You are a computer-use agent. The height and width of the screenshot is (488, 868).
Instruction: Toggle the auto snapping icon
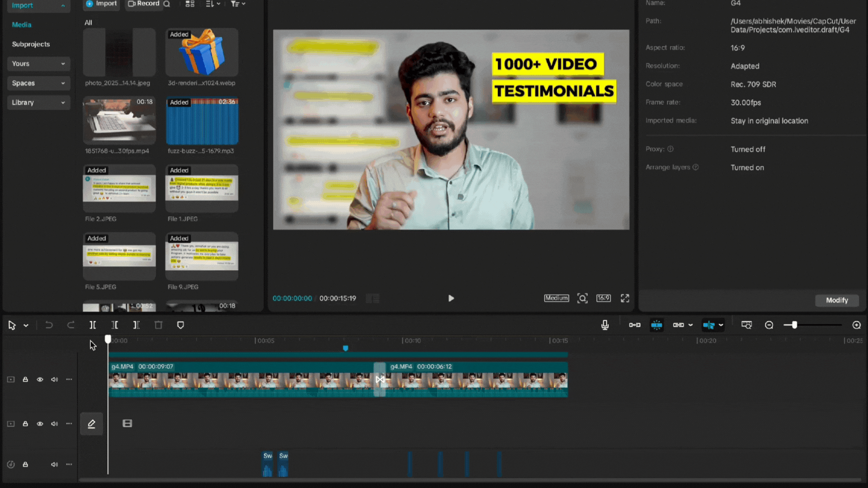pyautogui.click(x=656, y=325)
